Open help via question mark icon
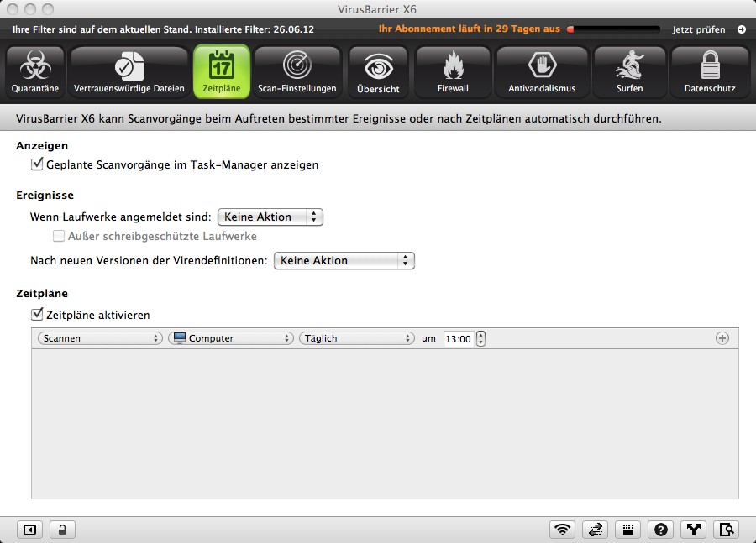Screen dimensions: 756x543 click(x=660, y=530)
